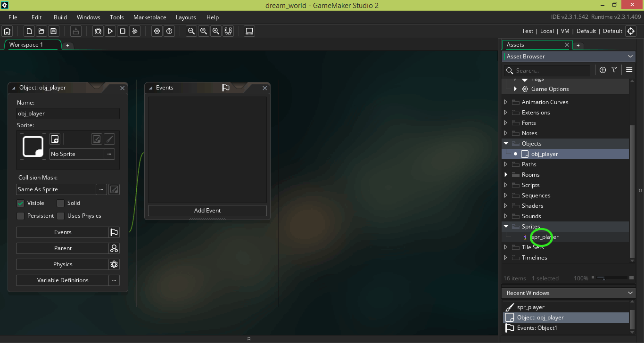
Task: Edit collision mask icon button
Action: [x=114, y=189]
